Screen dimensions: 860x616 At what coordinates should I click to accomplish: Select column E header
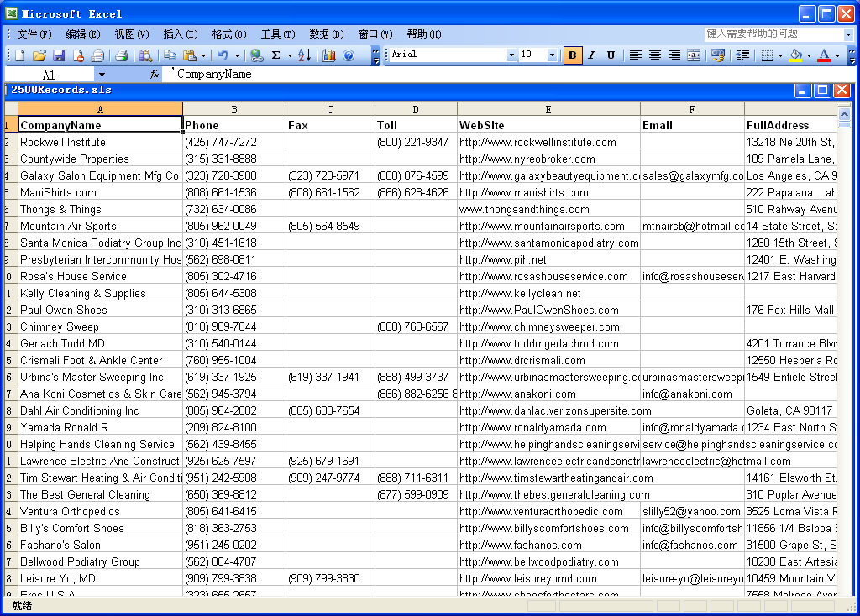coord(548,109)
